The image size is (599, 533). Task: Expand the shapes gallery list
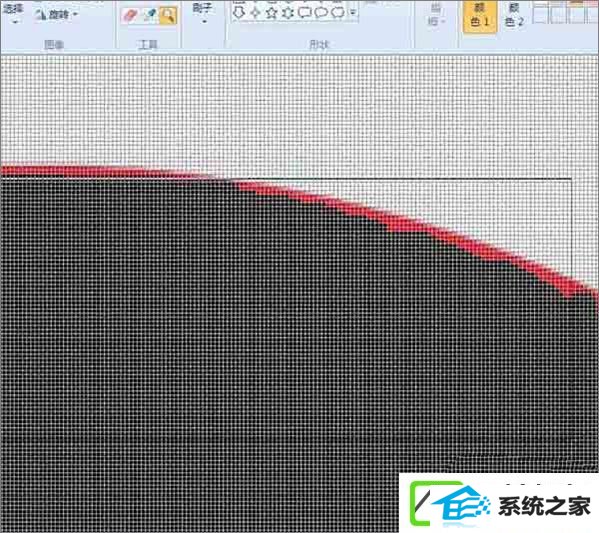353,13
